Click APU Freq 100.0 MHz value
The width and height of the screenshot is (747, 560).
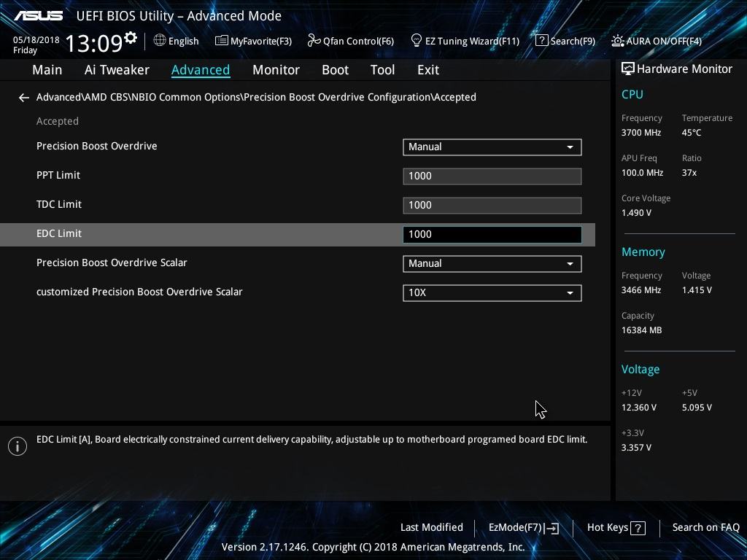(642, 173)
